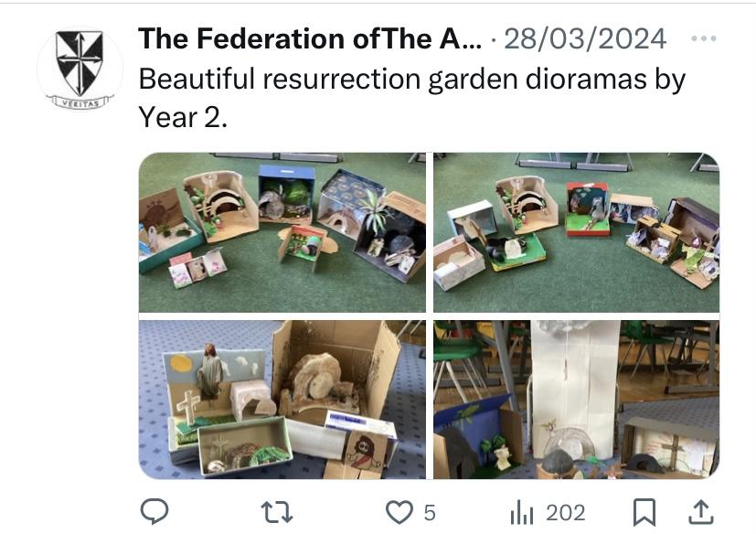The width and height of the screenshot is (756, 534).
Task: Open the reply comment icon
Action: (154, 512)
